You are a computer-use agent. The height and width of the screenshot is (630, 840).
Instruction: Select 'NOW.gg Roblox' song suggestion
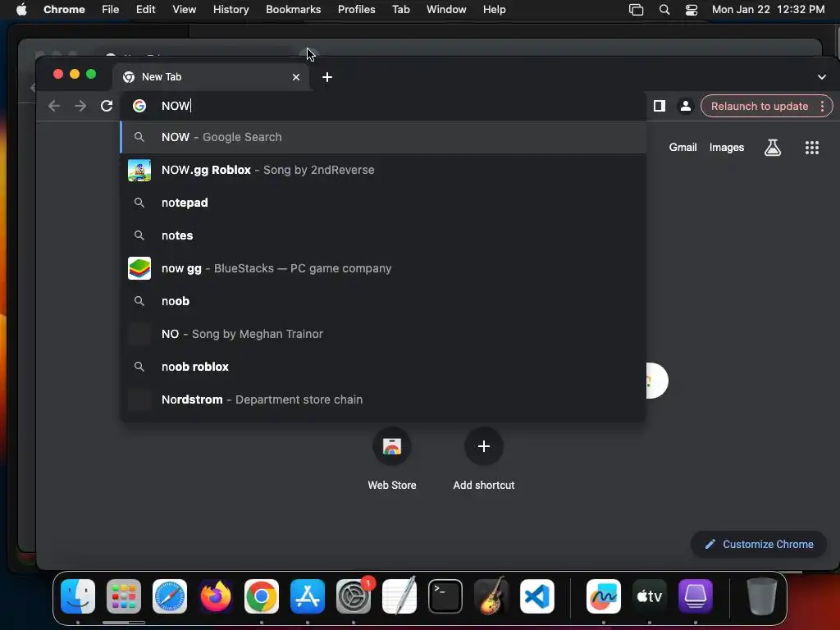click(383, 170)
